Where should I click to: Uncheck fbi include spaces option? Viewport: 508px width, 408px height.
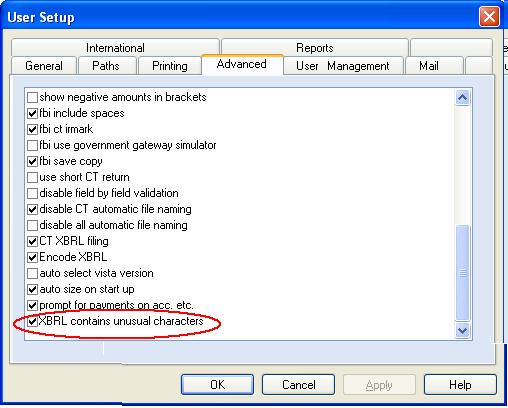(x=32, y=113)
